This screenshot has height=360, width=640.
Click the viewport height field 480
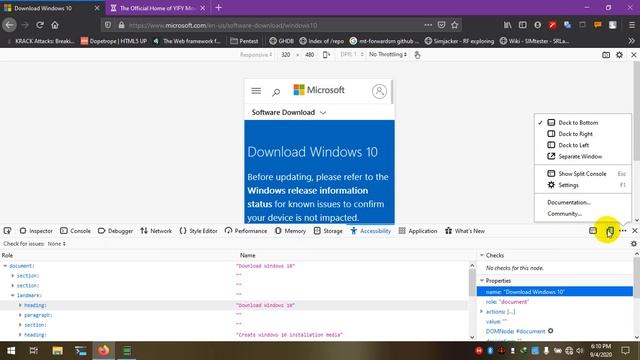[309, 55]
